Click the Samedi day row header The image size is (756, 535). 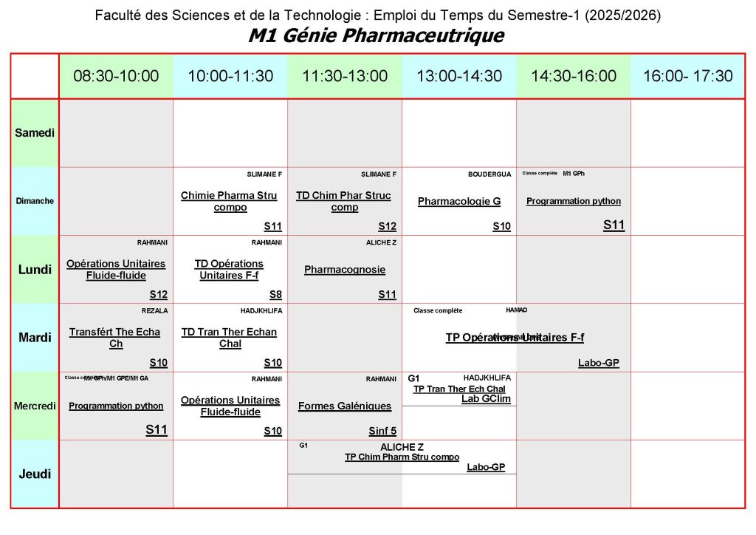click(35, 133)
